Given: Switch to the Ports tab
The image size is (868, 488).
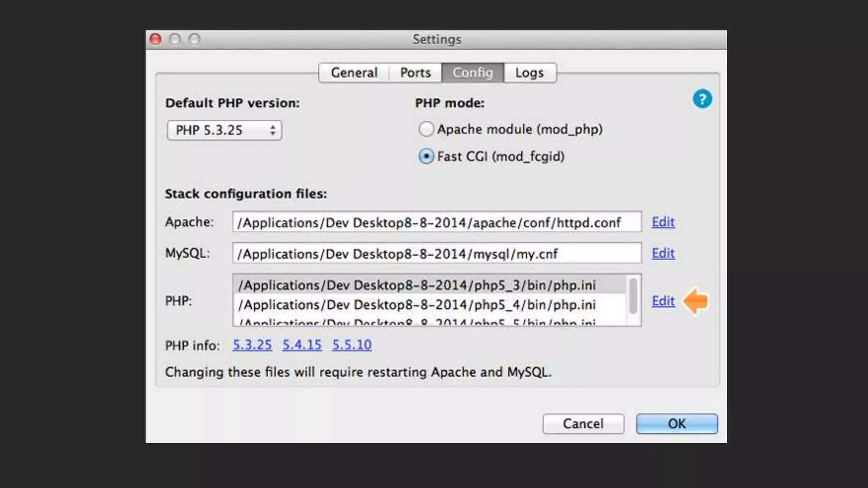Looking at the screenshot, I should tap(415, 73).
